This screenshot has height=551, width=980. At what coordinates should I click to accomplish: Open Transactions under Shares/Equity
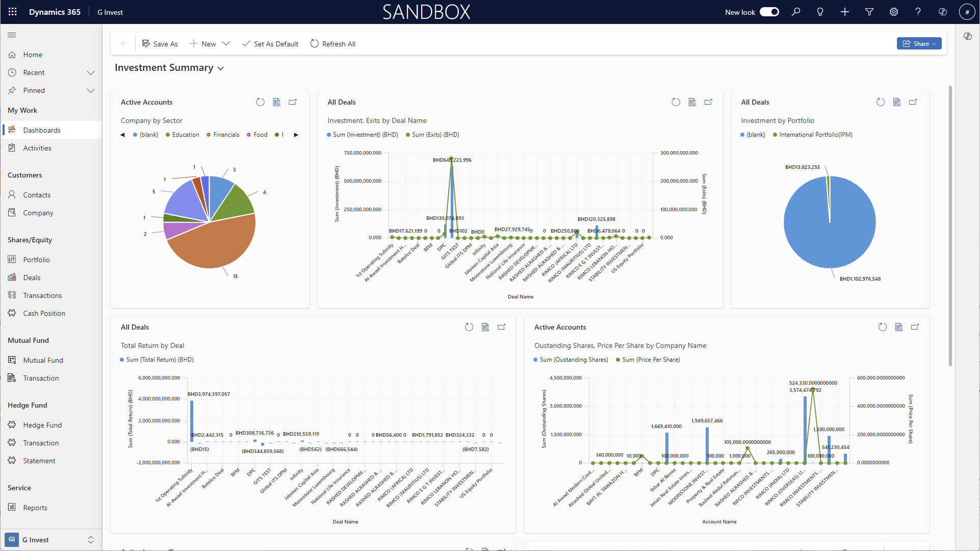[42, 295]
